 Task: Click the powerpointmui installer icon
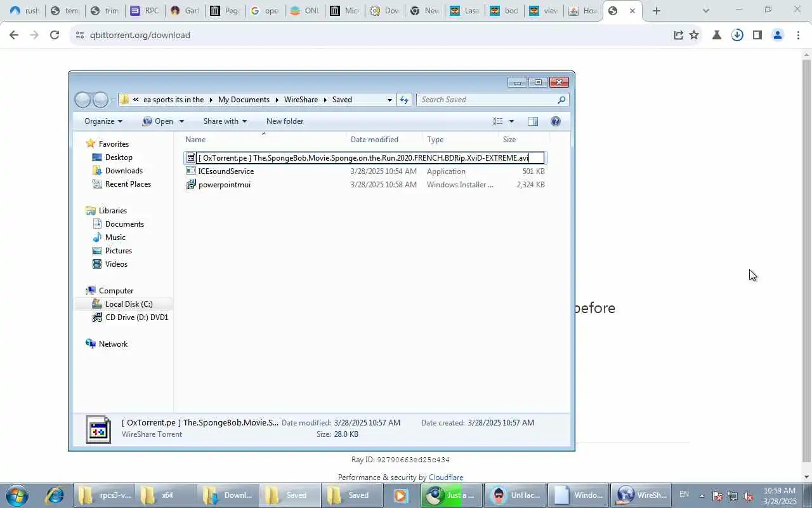191,184
